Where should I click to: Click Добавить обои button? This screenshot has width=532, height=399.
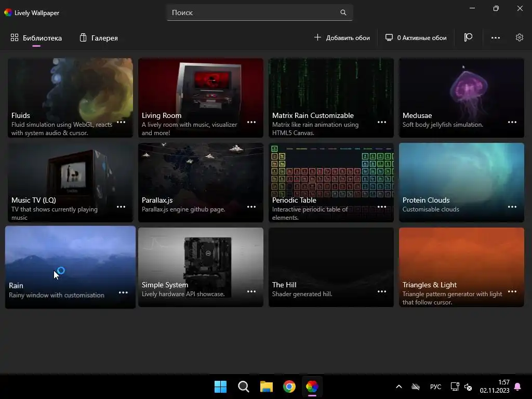[x=342, y=37]
